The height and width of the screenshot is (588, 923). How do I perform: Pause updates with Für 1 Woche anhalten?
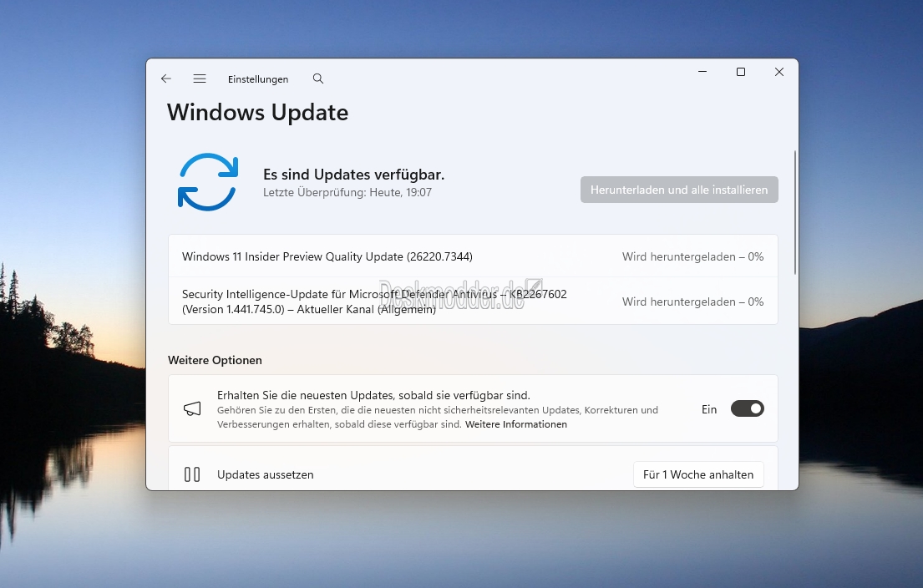(x=698, y=474)
